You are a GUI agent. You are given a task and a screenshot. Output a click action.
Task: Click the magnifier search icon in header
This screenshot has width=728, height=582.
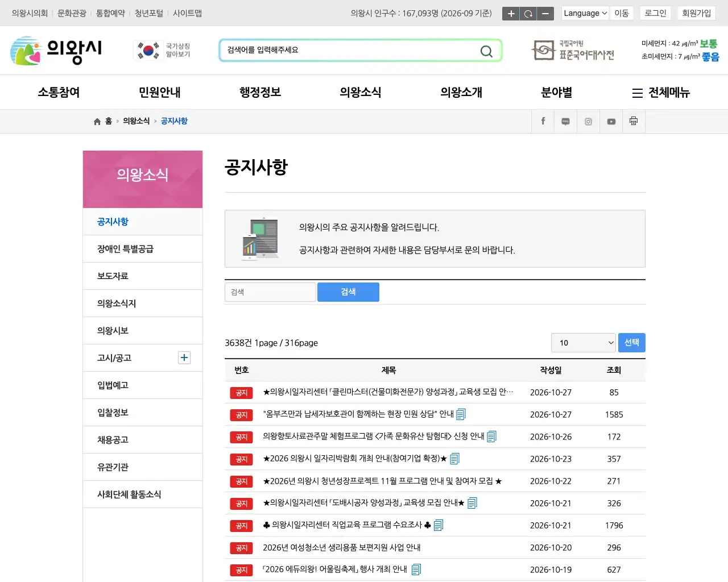click(486, 51)
